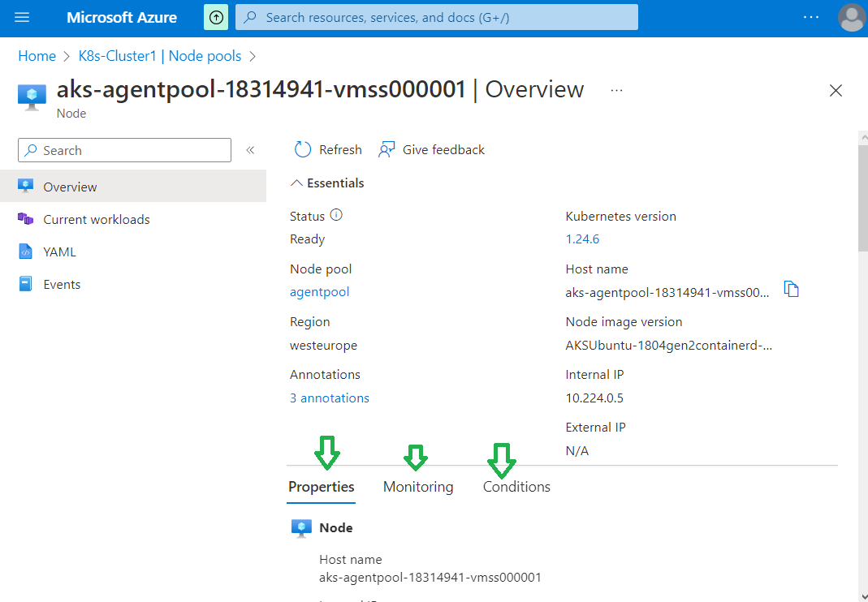Viewport: 868px width, 602px height.
Task: Select the truncated host name in Essentials
Action: (667, 293)
